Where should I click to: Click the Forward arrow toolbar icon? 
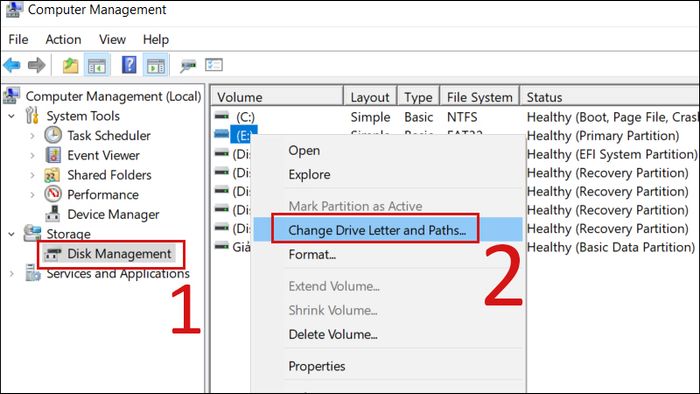tap(37, 65)
